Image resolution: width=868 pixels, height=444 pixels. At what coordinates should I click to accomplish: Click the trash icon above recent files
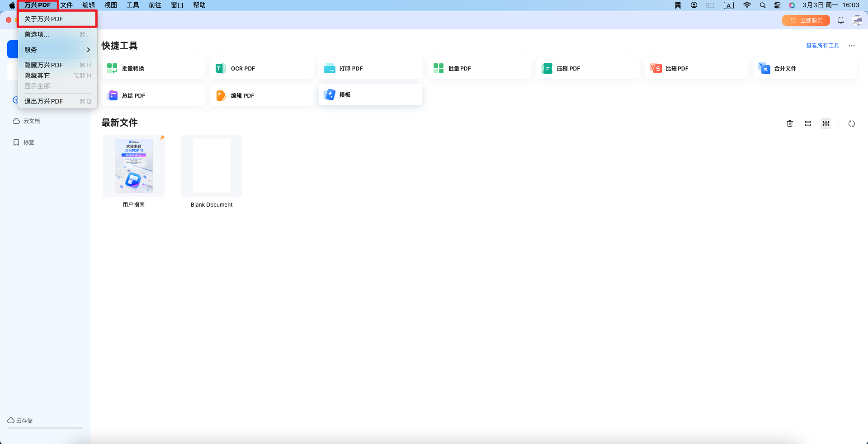[x=789, y=123]
